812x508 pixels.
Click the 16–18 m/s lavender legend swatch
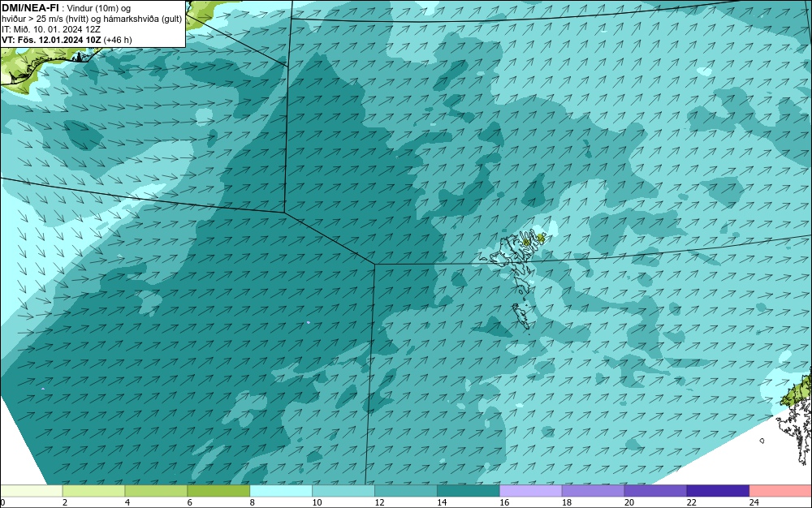click(531, 491)
